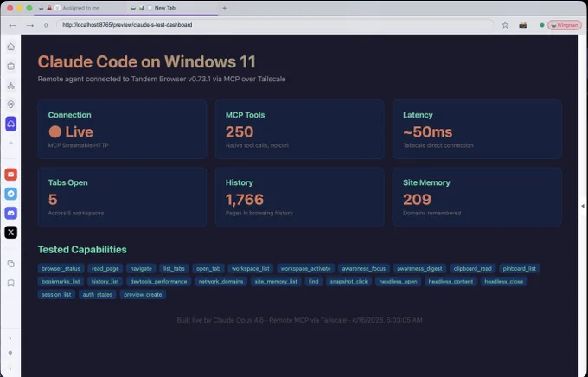The height and width of the screenshot is (377, 588).
Task: Open the Telegram app in the sidebar
Action: (x=11, y=194)
